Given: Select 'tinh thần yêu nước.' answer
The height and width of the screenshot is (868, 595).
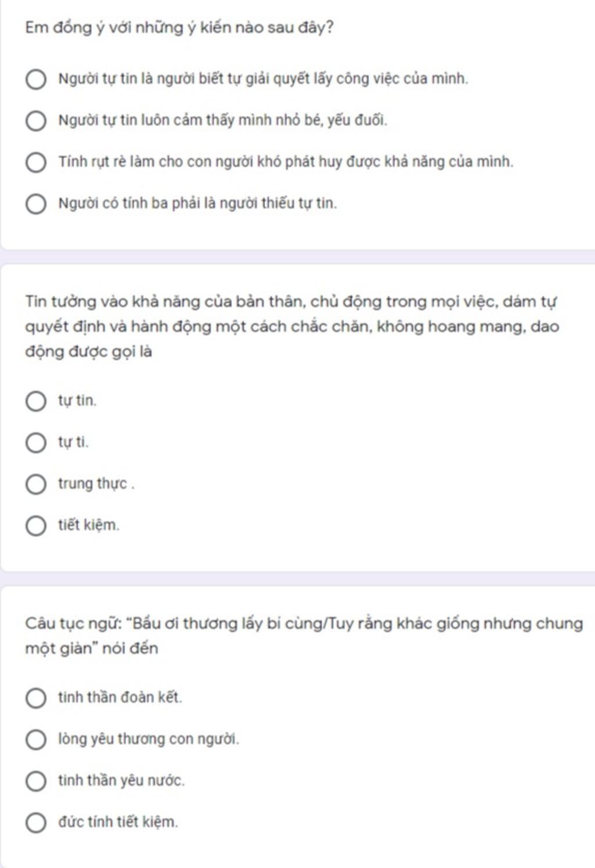Looking at the screenshot, I should (35, 781).
